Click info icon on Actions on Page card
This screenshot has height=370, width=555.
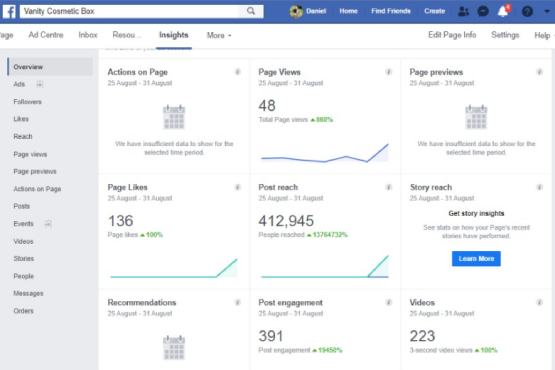click(238, 72)
